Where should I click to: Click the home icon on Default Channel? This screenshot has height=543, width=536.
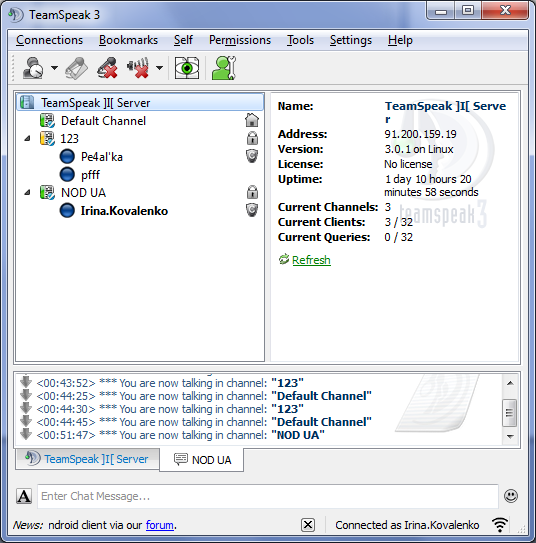252,120
